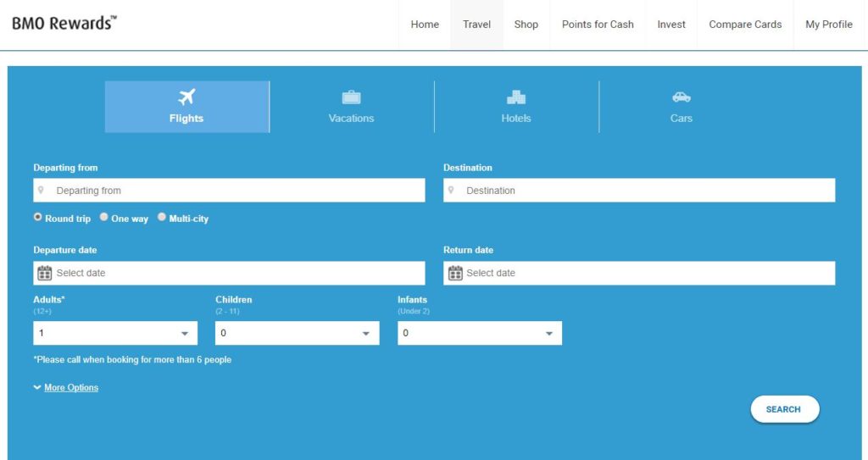Screen dimensions: 868x460
Task: Select the Multi-city radio button
Action: click(x=162, y=217)
